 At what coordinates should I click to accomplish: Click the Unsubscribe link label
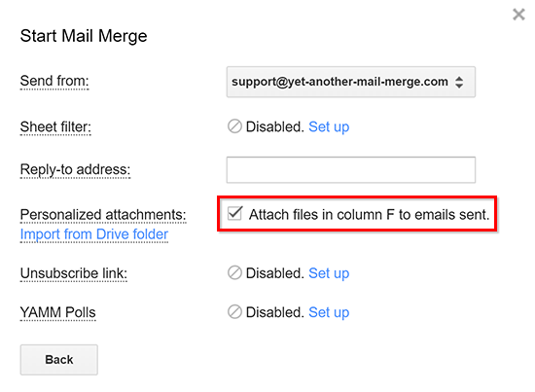pyautogui.click(x=74, y=273)
